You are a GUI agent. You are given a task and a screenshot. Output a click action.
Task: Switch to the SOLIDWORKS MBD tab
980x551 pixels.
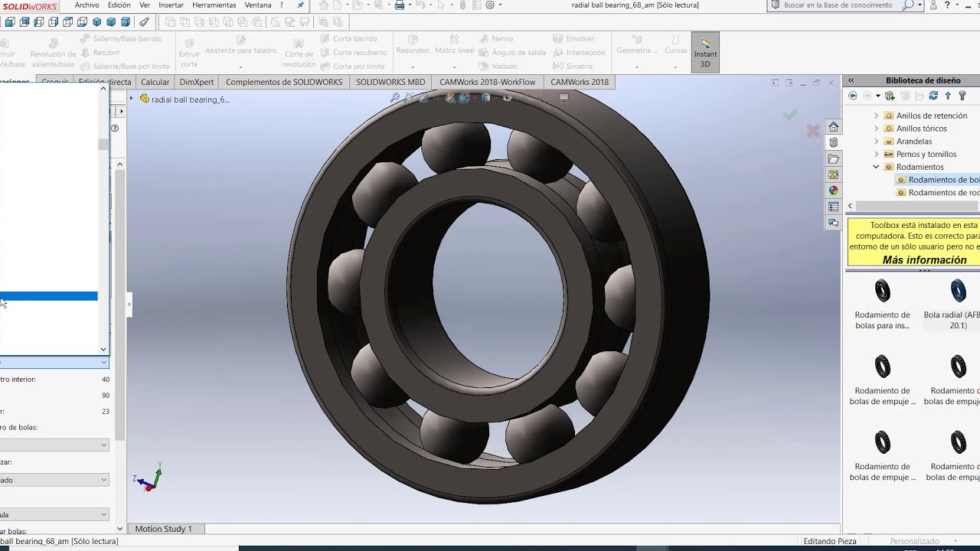(390, 82)
